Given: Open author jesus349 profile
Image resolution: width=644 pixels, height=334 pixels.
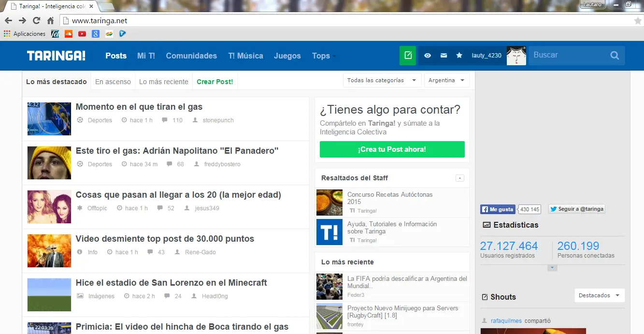Looking at the screenshot, I should (207, 208).
